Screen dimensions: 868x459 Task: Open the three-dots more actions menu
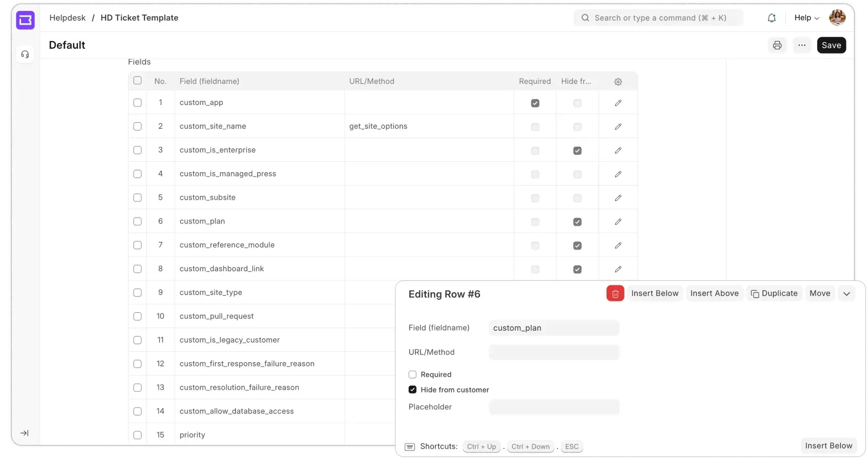pos(802,45)
